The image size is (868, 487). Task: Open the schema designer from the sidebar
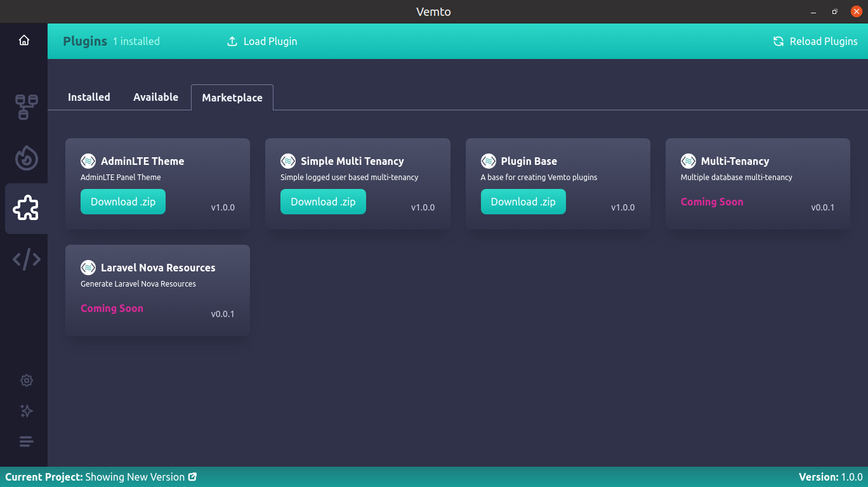click(x=25, y=107)
